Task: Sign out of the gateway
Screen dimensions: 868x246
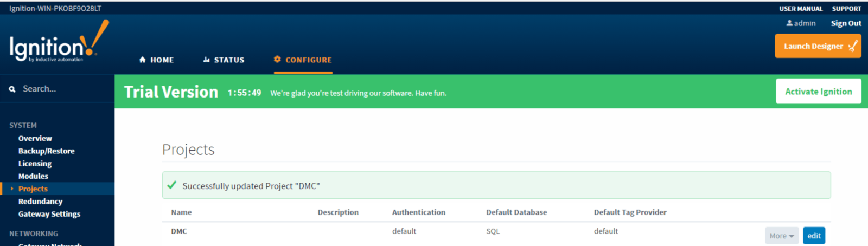Action: pos(846,23)
